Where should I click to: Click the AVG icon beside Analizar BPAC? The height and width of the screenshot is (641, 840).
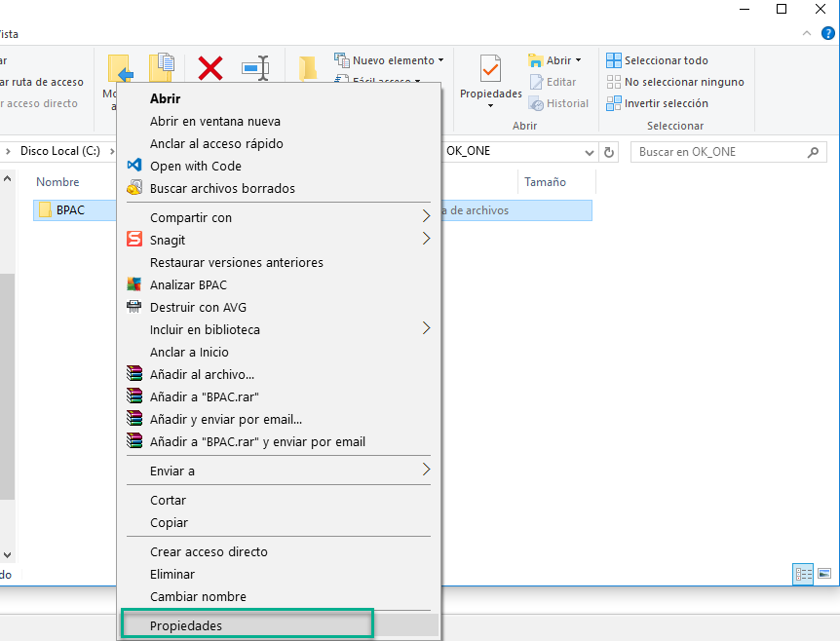pyautogui.click(x=134, y=284)
